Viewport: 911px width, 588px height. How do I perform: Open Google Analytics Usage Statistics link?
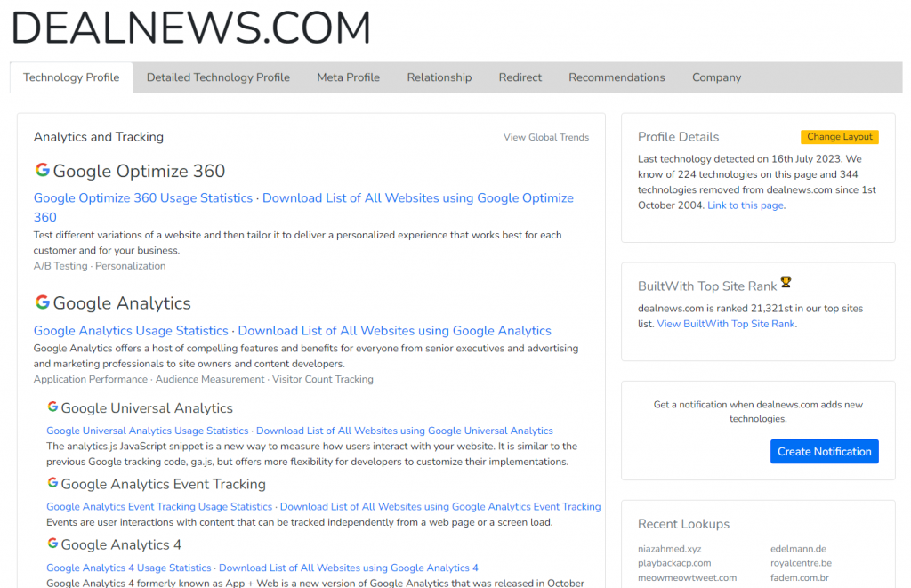(131, 331)
